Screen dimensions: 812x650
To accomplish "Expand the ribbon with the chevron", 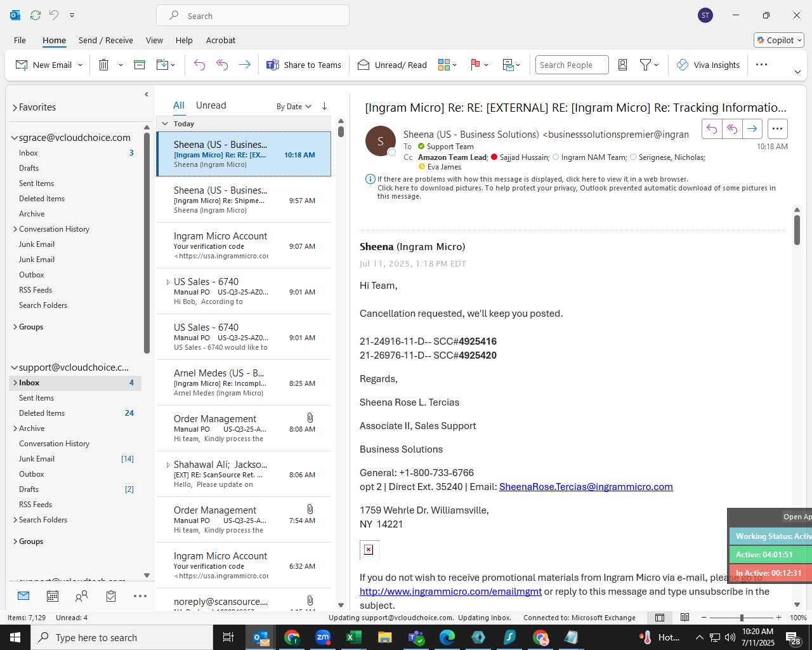I will tap(797, 72).
